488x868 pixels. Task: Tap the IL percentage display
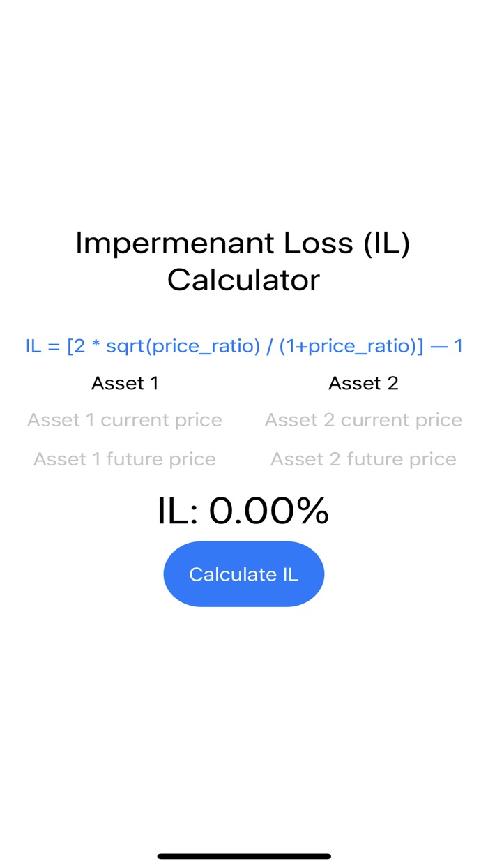[x=243, y=511]
